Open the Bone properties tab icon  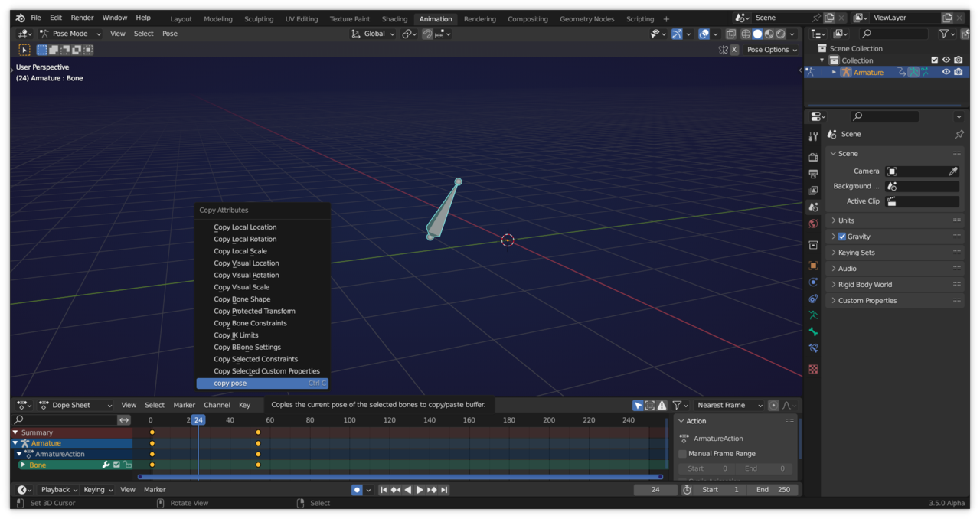click(x=813, y=332)
